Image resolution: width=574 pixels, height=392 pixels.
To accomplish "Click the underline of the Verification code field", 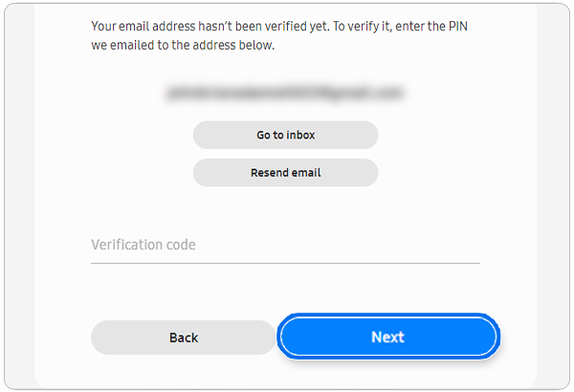I will point(285,262).
